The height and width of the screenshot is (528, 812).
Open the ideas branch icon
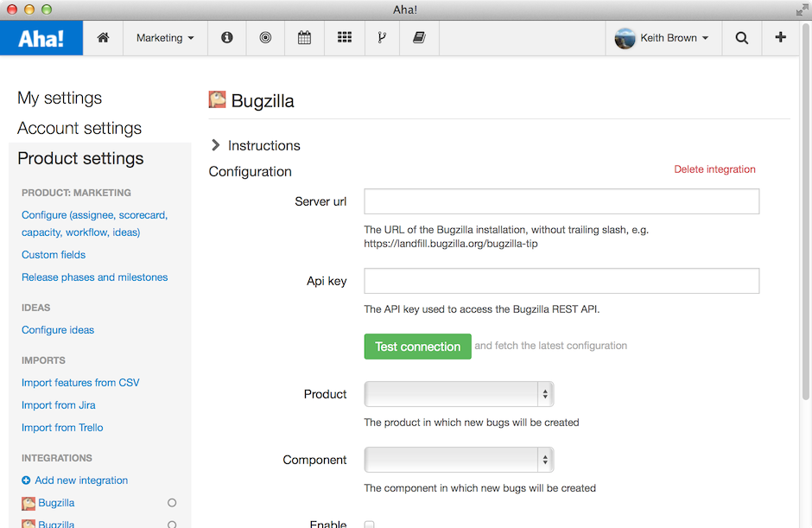click(382, 37)
